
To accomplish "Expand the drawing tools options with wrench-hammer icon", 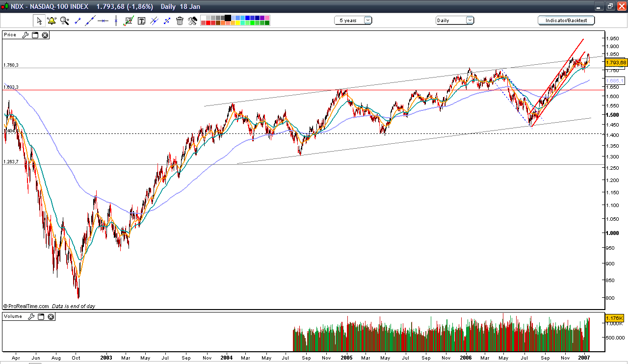I will click(x=192, y=21).
